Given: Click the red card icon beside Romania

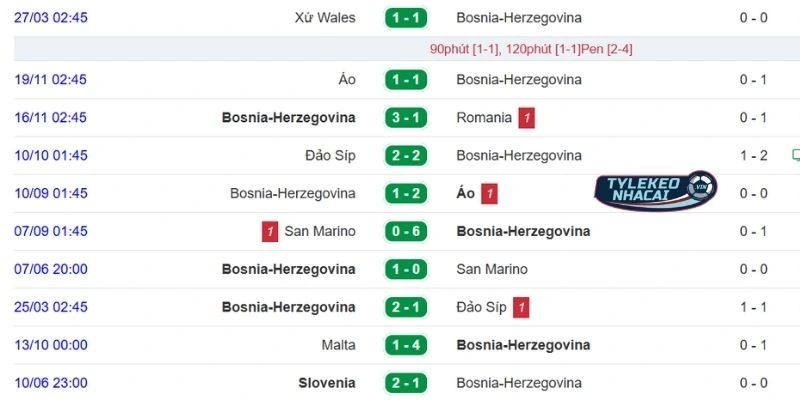Looking at the screenshot, I should (x=526, y=118).
